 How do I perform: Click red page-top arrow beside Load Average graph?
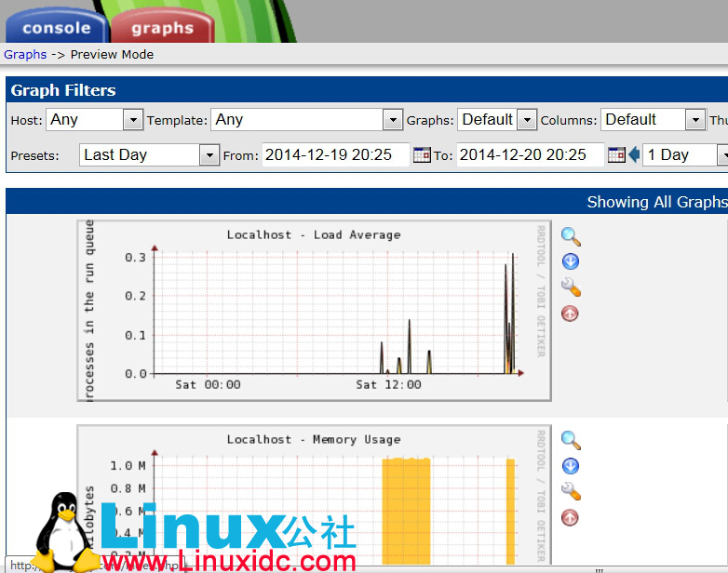tap(571, 313)
